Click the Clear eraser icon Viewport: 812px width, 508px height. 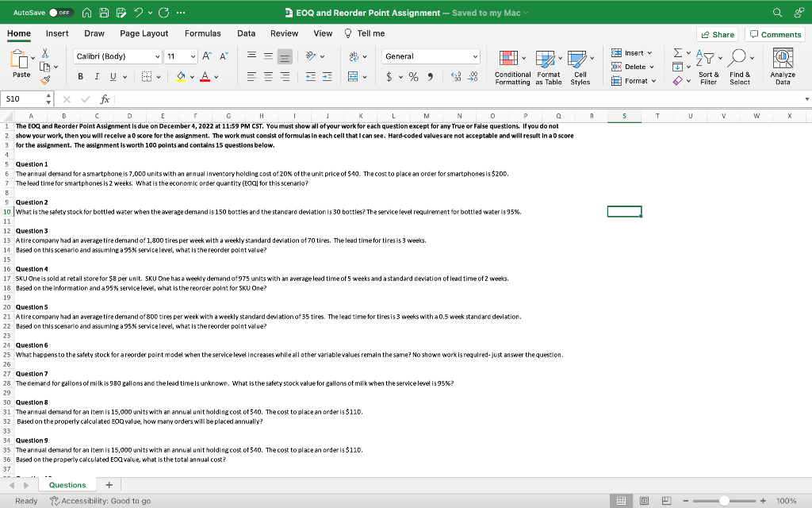coord(677,81)
